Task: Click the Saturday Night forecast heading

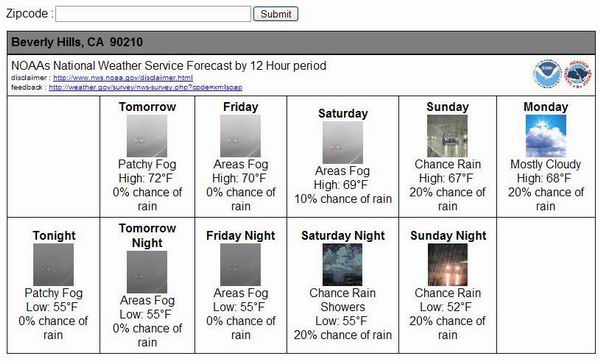Action: (343, 236)
